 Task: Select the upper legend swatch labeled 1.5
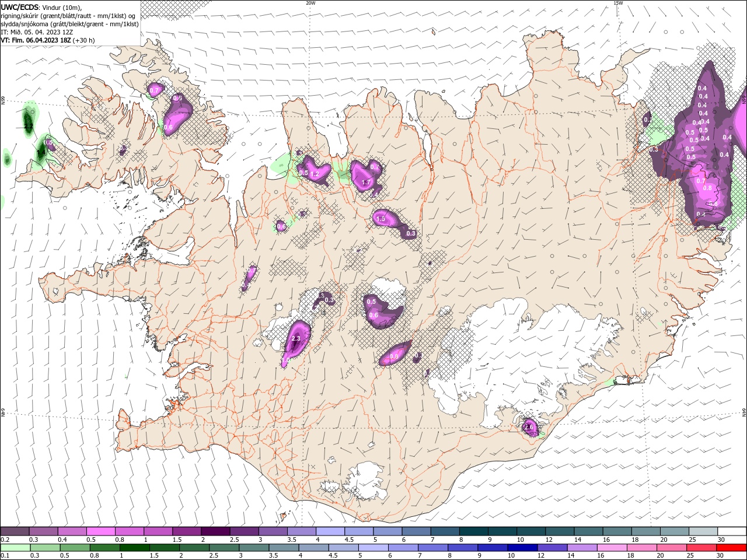[186, 531]
